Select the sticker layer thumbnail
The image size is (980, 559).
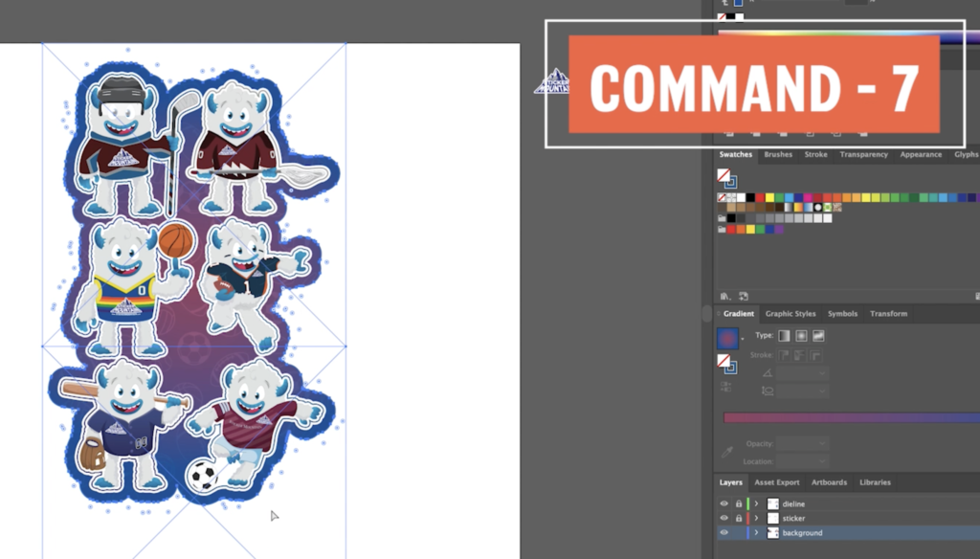(x=772, y=519)
